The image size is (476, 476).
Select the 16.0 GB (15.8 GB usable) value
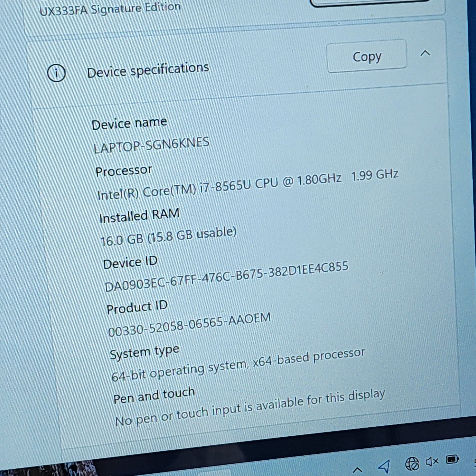(168, 237)
